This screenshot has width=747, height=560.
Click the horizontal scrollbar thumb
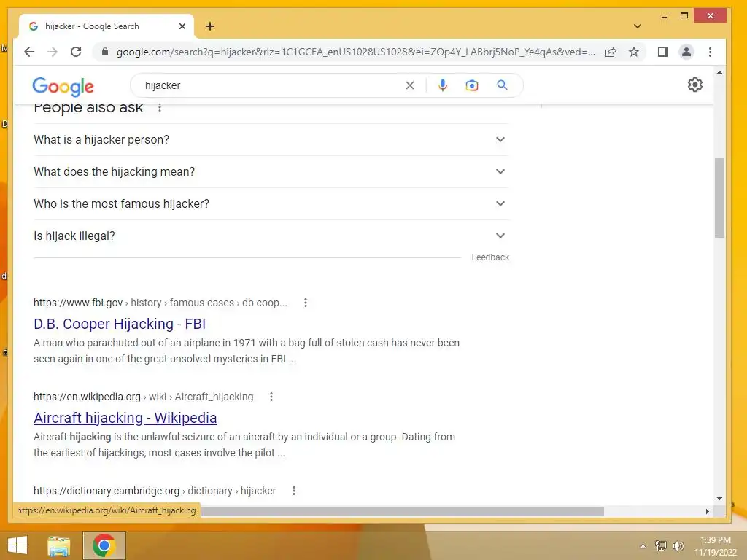402,511
